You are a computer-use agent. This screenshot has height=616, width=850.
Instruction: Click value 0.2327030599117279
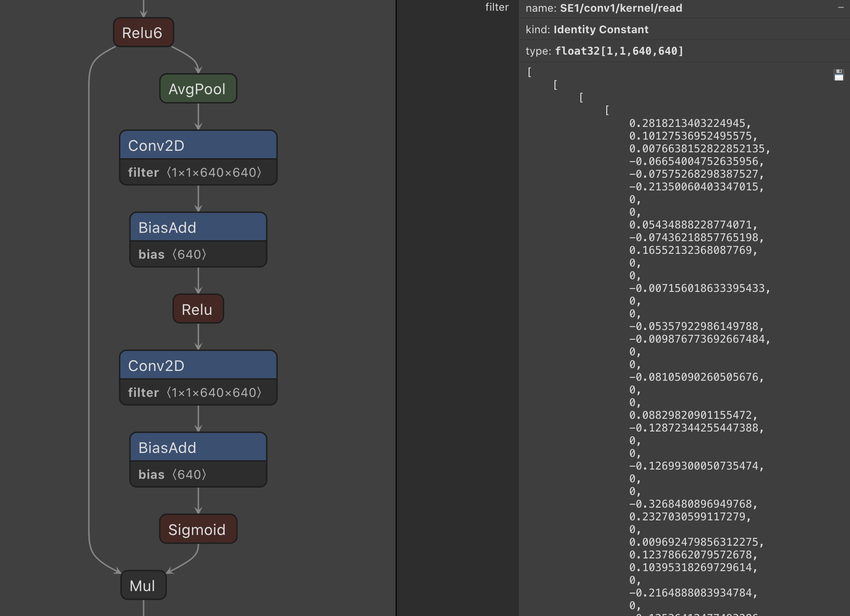coord(690,517)
